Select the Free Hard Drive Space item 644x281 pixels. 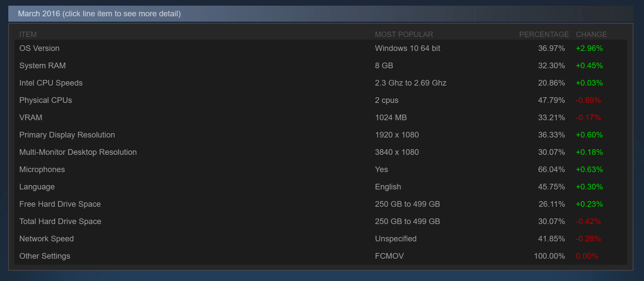coord(60,204)
